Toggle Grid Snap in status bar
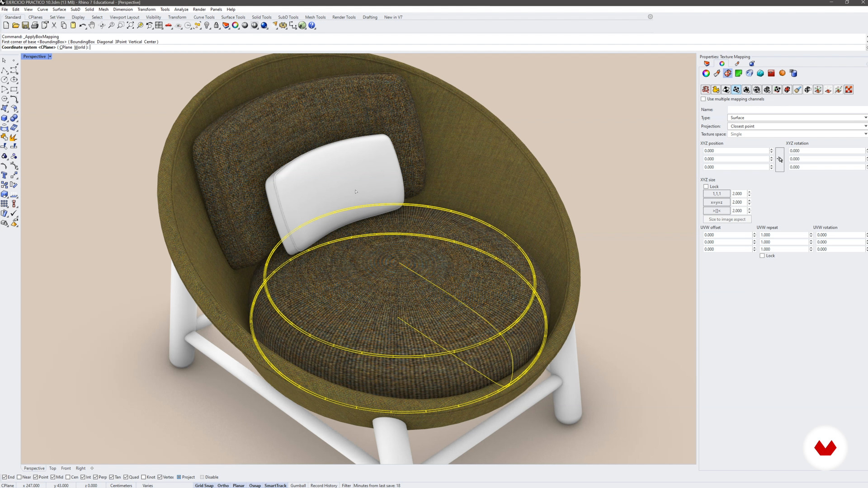The height and width of the screenshot is (488, 868). tap(204, 486)
